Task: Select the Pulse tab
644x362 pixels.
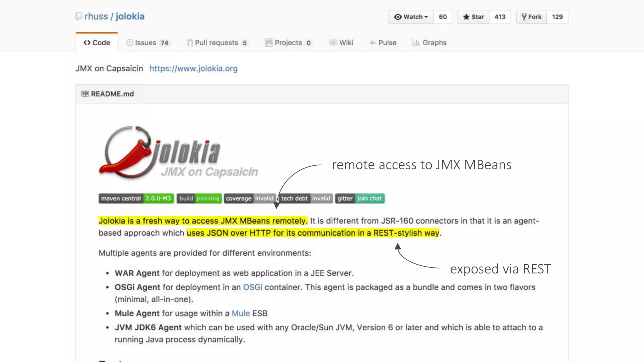Action: (383, 43)
